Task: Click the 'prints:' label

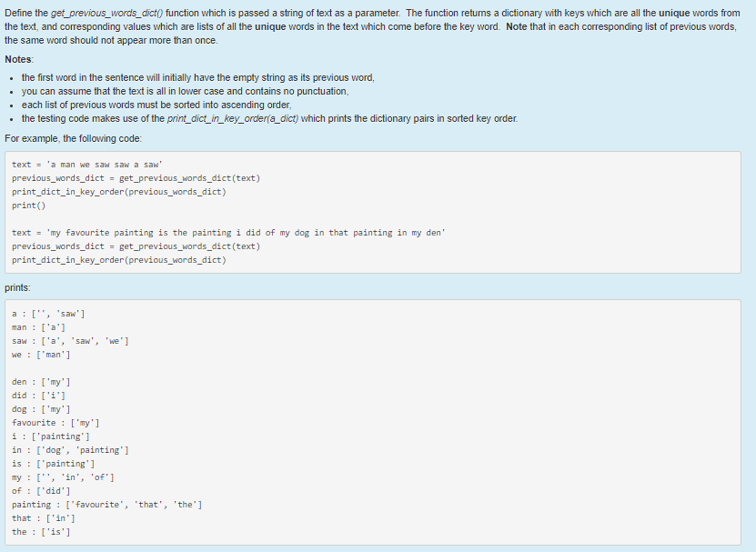Action: pyautogui.click(x=18, y=287)
